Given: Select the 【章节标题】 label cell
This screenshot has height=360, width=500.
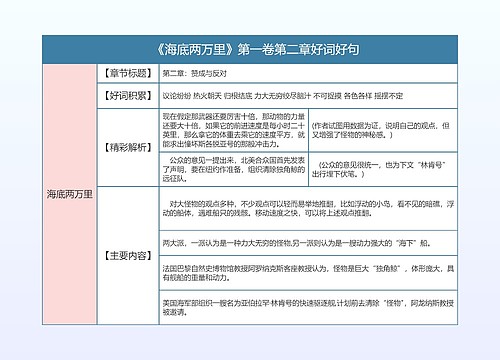Looking at the screenshot, I should [x=128, y=73].
